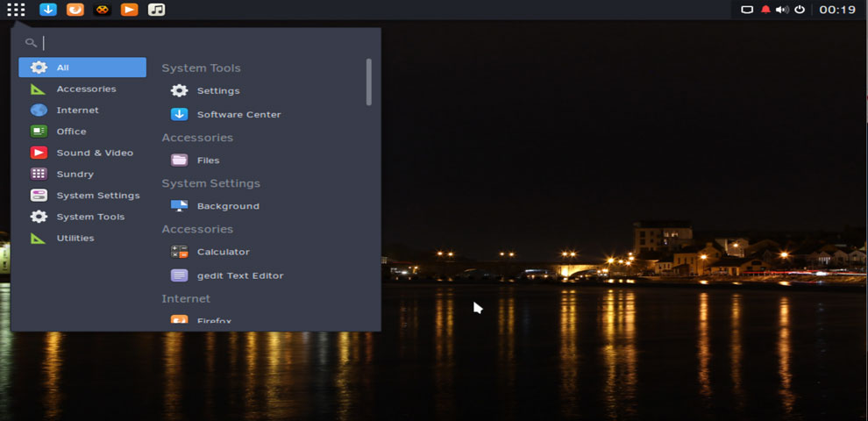Launch Software Center from the menu list
This screenshot has width=868, height=421.
260,115
